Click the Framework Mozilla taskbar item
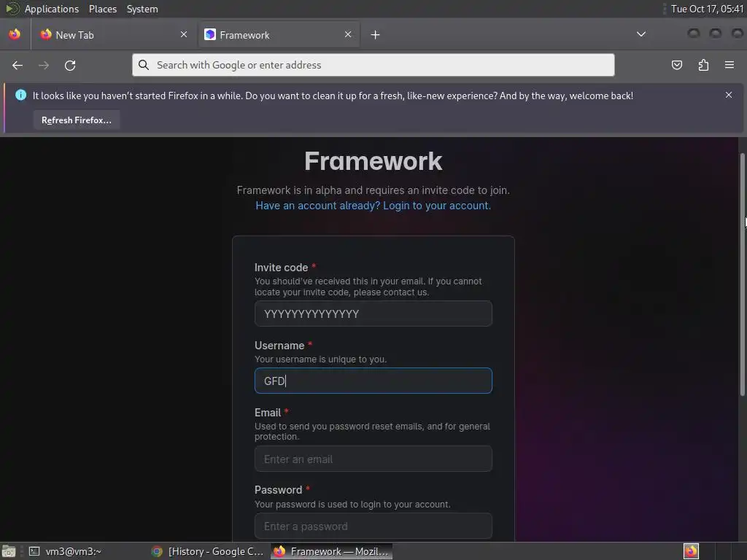The height and width of the screenshot is (560, 747). [332, 551]
